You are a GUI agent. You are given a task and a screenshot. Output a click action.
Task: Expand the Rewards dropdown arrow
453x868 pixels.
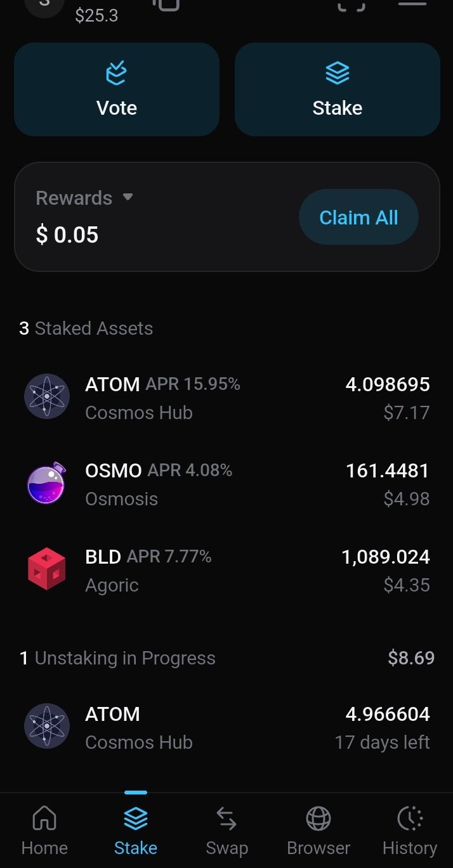pyautogui.click(x=128, y=197)
